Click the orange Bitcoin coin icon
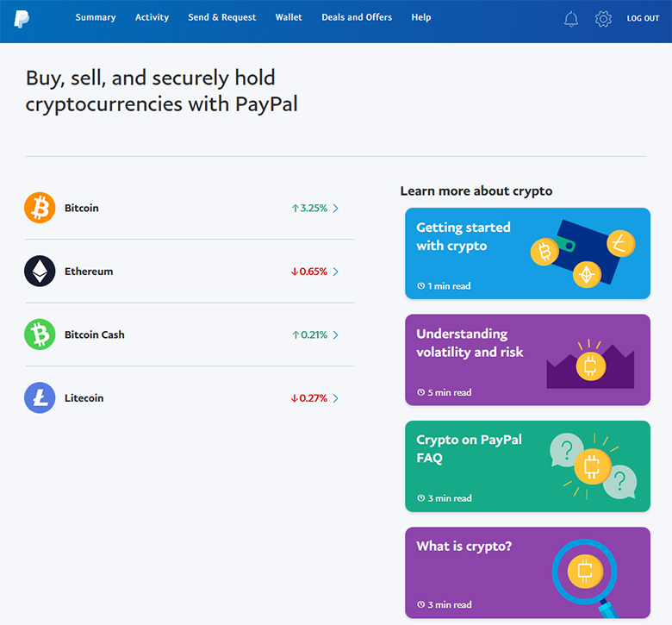This screenshot has height=625, width=672. click(40, 208)
